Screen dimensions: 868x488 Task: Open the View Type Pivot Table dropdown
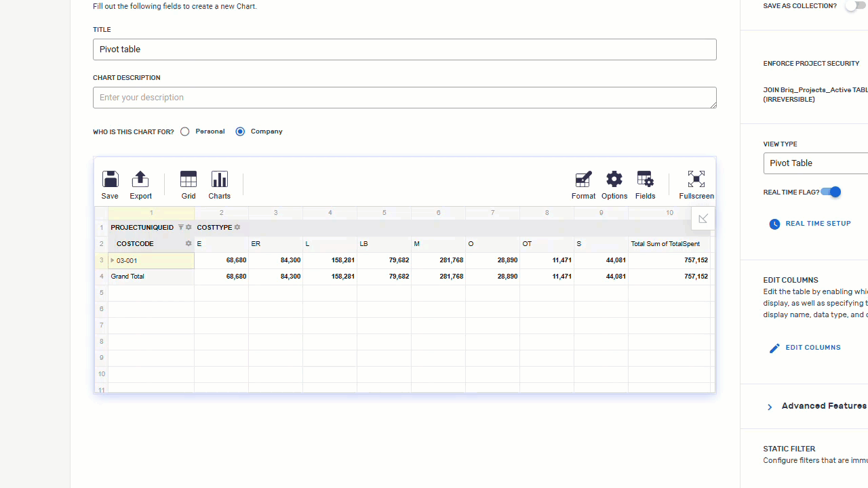click(816, 163)
